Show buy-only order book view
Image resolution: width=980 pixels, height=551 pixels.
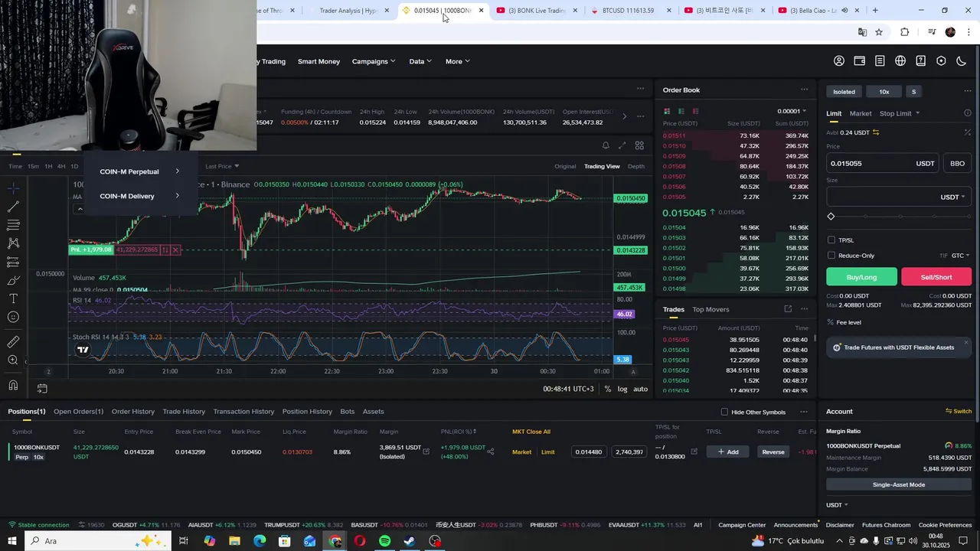coord(681,111)
